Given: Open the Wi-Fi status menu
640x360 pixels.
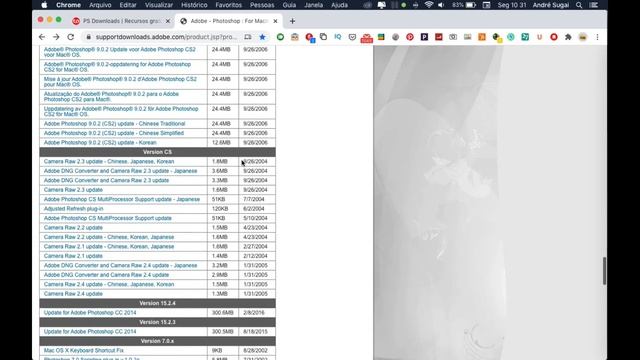Looking at the screenshot, I should (429, 5).
